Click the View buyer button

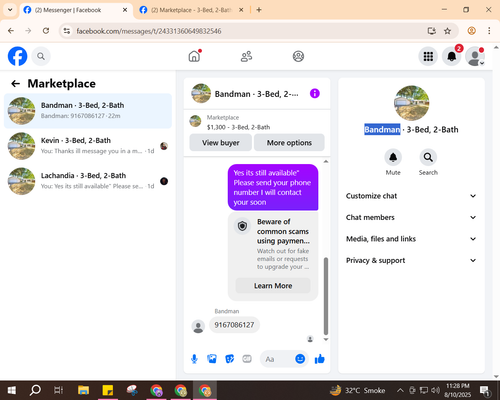[220, 143]
